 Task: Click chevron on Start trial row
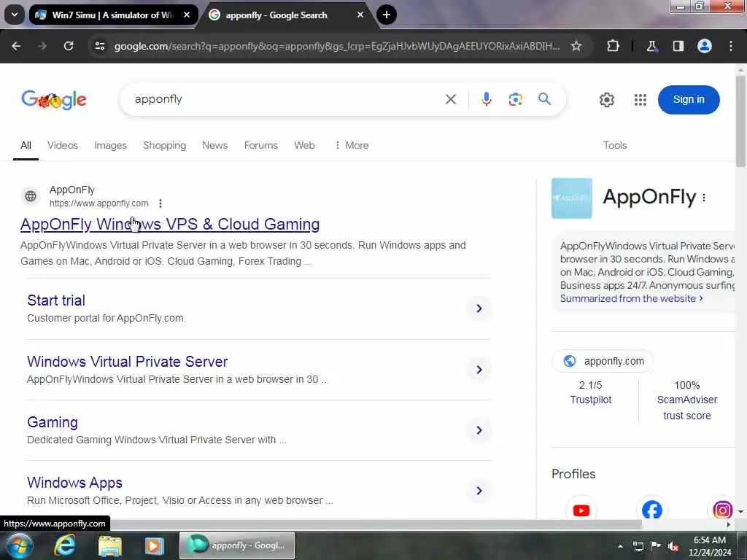coord(479,308)
